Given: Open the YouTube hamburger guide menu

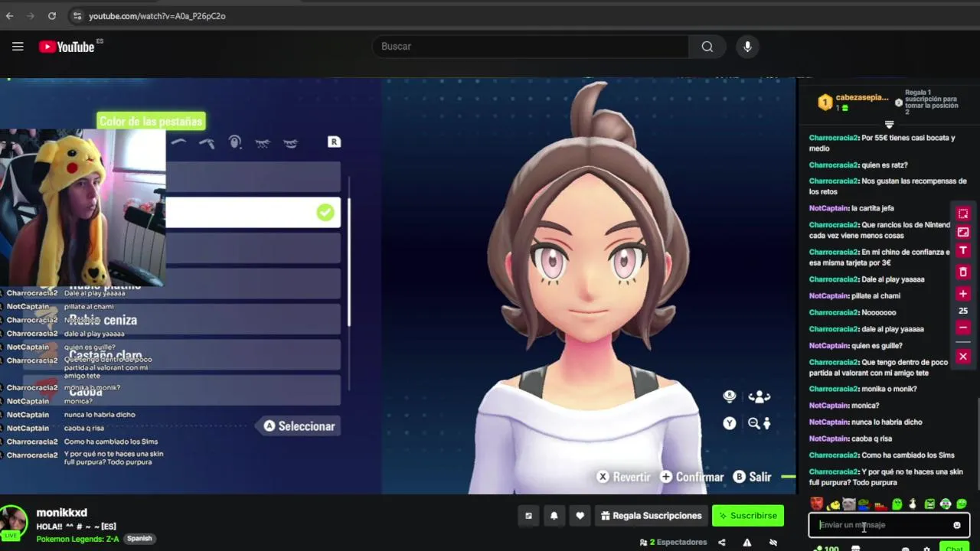Looking at the screenshot, I should tap(18, 47).
